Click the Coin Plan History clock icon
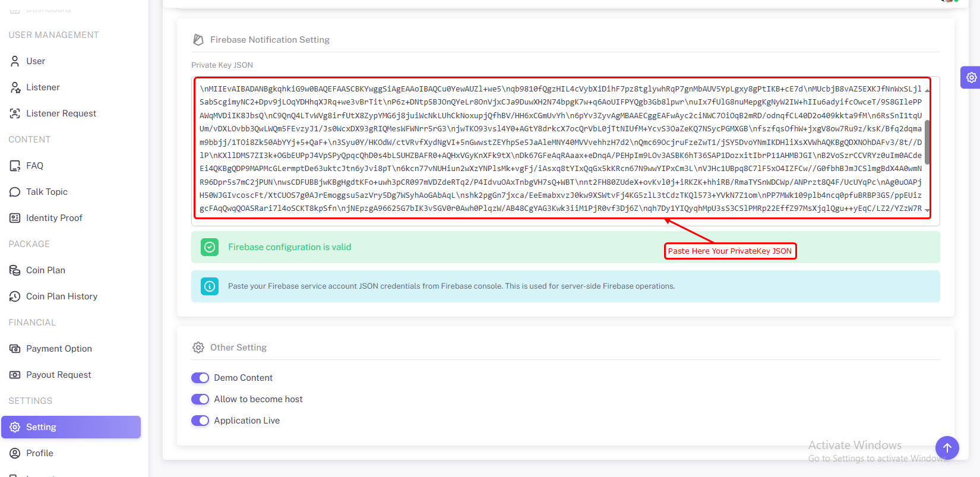Viewport: 980px width, 477px height. (x=15, y=296)
